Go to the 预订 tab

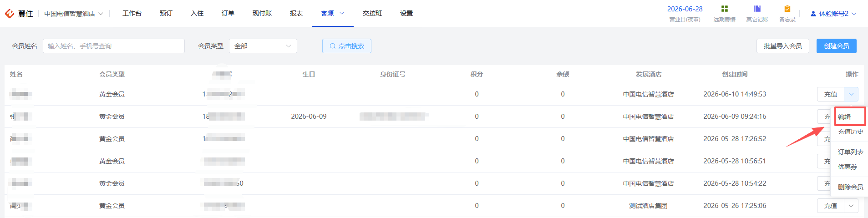[166, 13]
